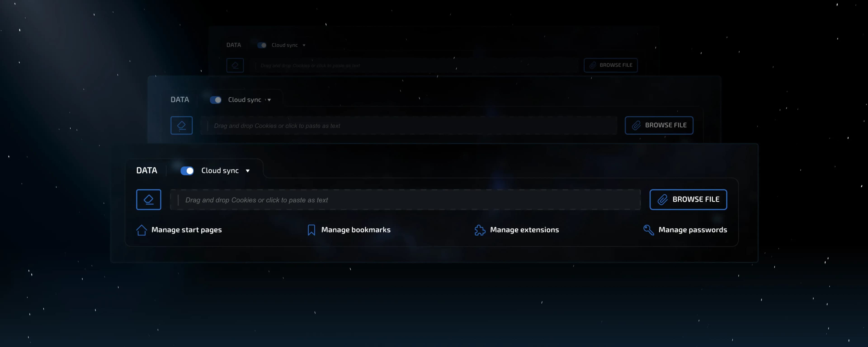Click the house icon for start pages
The image size is (868, 347).
pyautogui.click(x=142, y=230)
